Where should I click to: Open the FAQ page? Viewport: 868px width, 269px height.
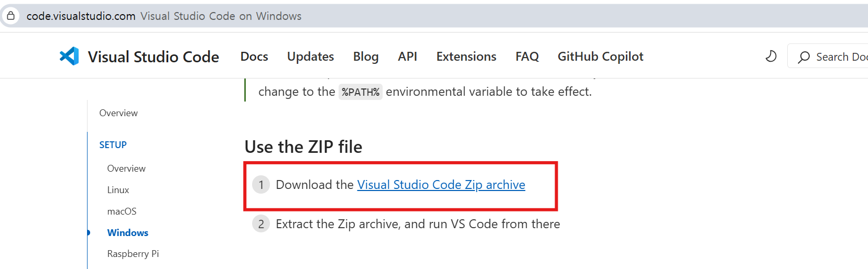527,57
